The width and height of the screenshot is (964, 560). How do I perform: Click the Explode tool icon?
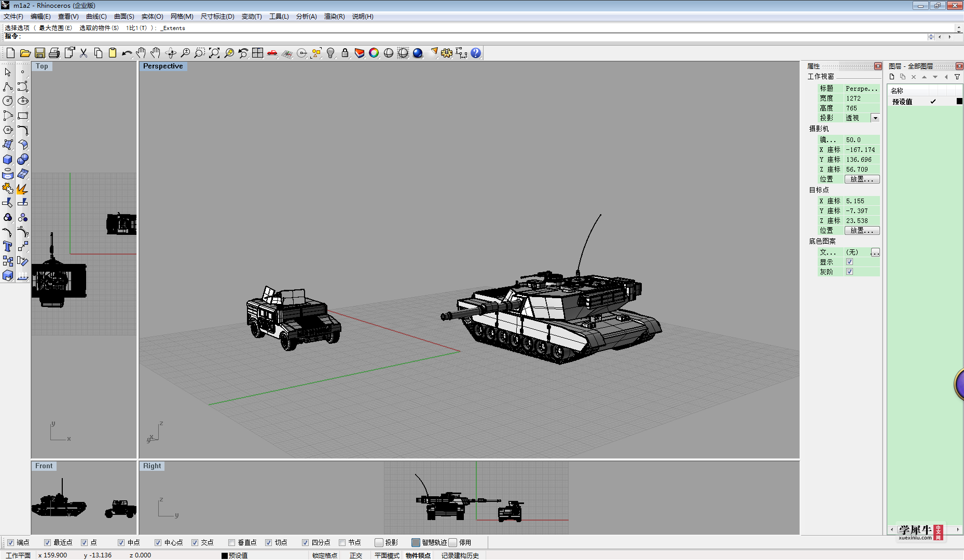[23, 188]
